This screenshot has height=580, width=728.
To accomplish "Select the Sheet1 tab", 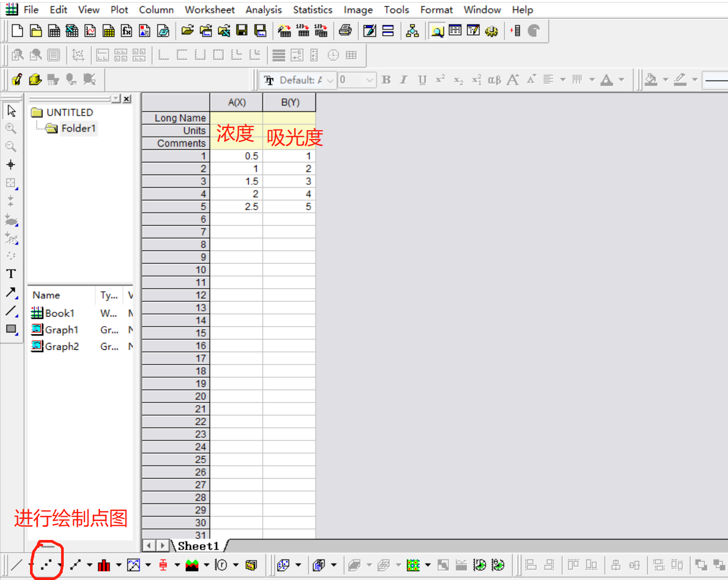I will (x=198, y=546).
